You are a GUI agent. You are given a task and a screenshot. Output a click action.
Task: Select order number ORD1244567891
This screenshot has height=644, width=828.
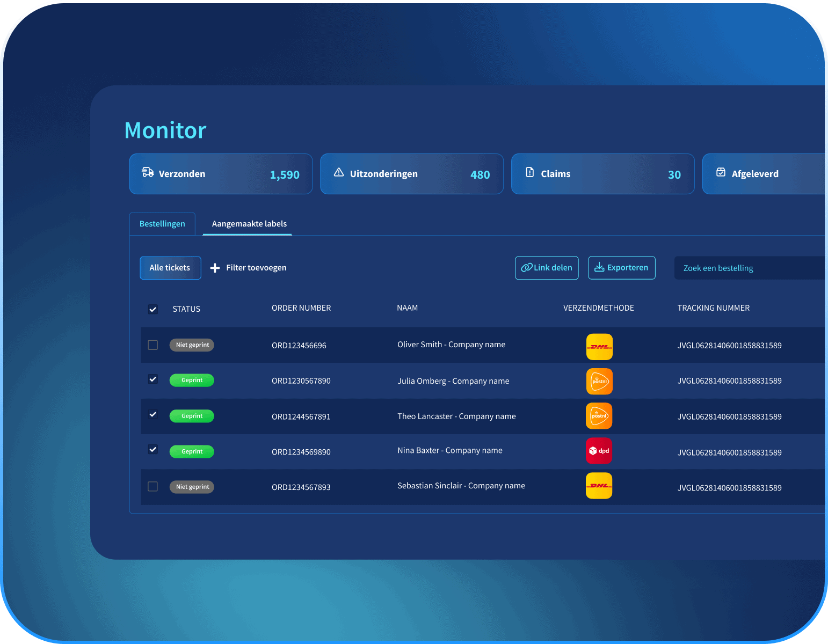click(x=301, y=416)
